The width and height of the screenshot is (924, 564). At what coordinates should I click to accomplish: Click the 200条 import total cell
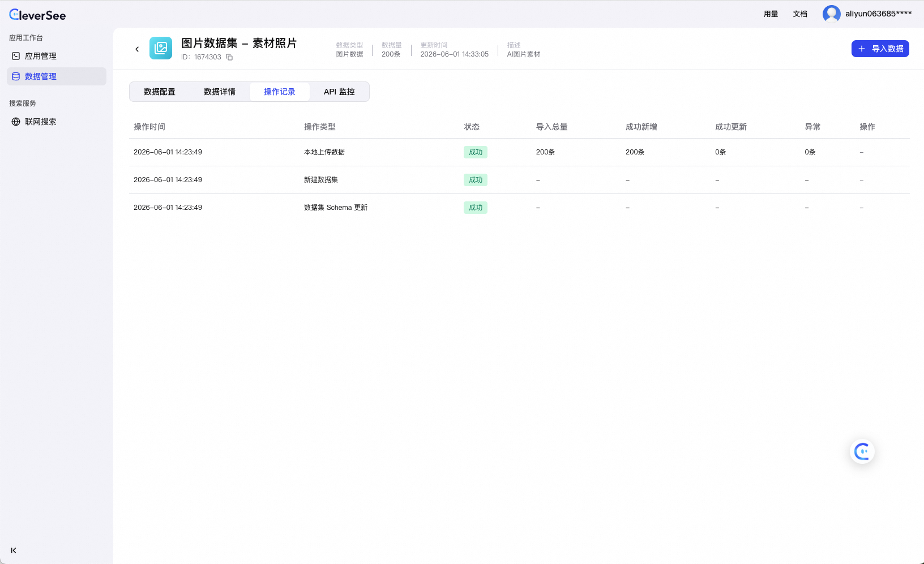click(x=545, y=152)
